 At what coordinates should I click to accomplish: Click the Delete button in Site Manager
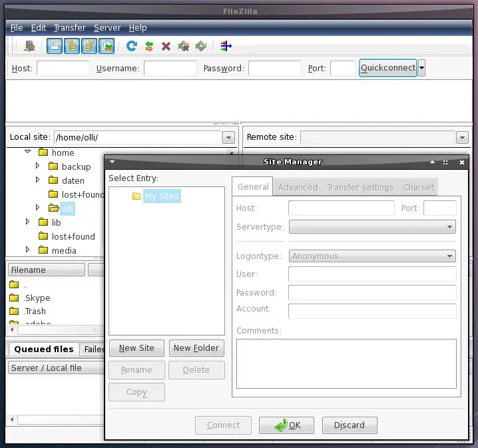196,370
